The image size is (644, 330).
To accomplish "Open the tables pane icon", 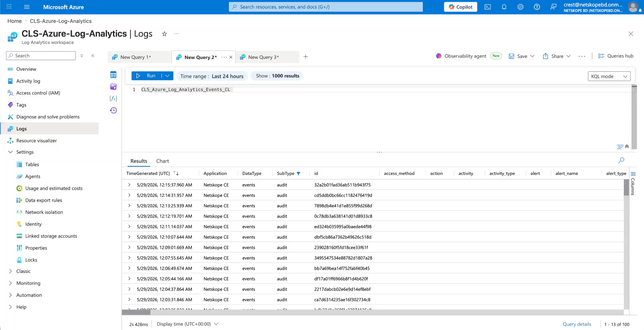I will [113, 75].
